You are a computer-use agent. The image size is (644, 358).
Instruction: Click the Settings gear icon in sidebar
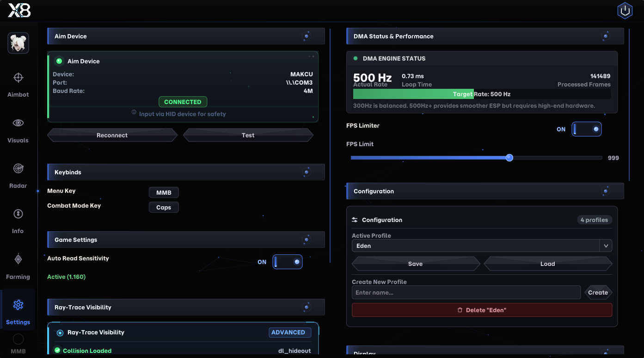[18, 305]
